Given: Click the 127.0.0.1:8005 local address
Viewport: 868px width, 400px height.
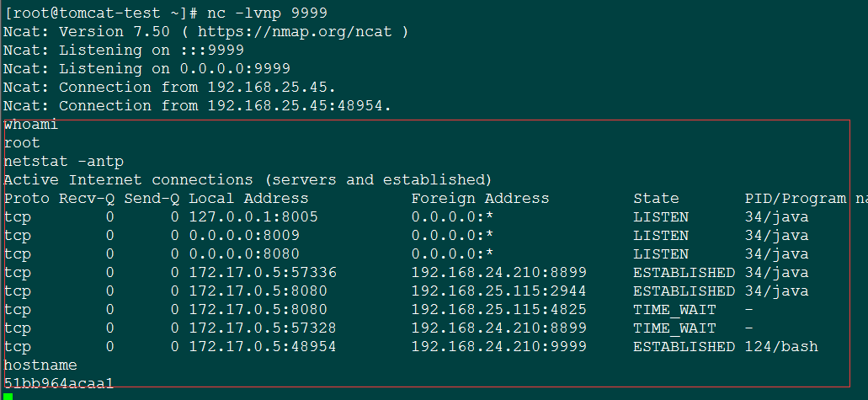Looking at the screenshot, I should (x=253, y=216).
